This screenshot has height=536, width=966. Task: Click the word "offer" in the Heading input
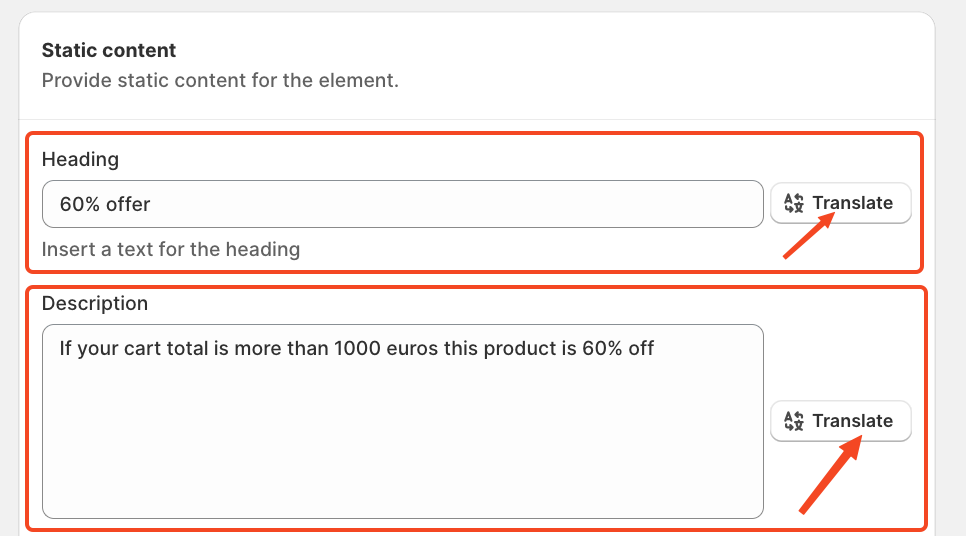(x=128, y=204)
